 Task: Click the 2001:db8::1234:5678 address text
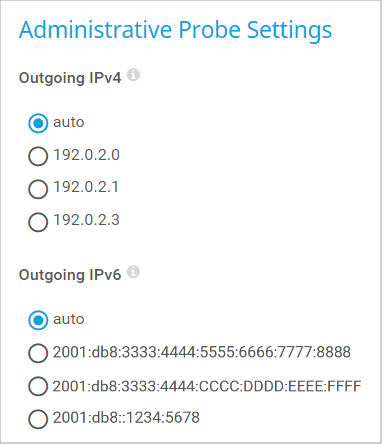126,417
